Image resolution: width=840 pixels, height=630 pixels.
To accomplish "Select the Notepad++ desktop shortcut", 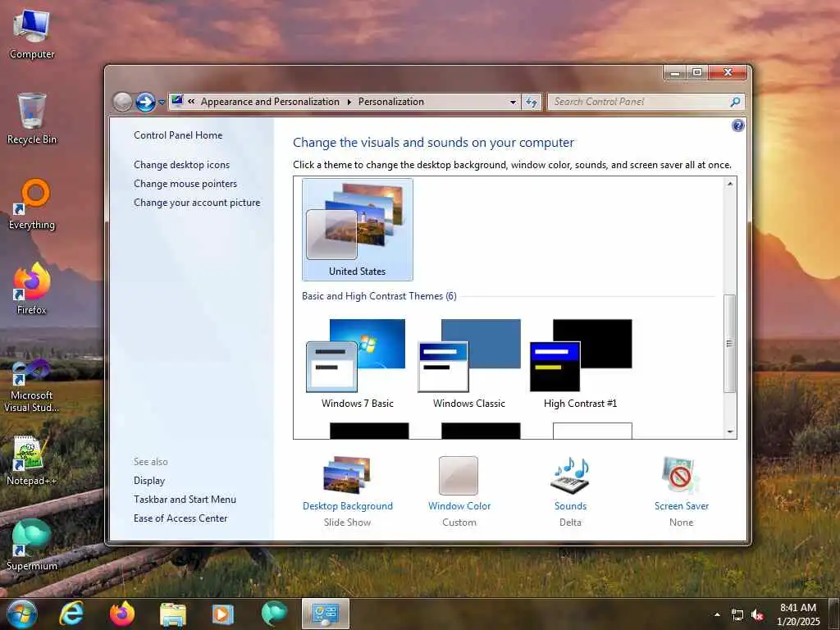I will (32, 461).
